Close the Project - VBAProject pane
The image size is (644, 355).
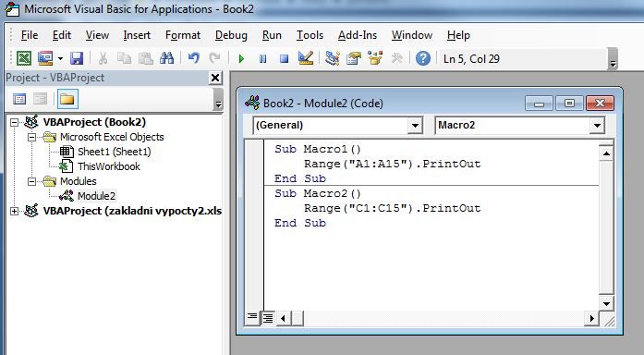pyautogui.click(x=215, y=78)
